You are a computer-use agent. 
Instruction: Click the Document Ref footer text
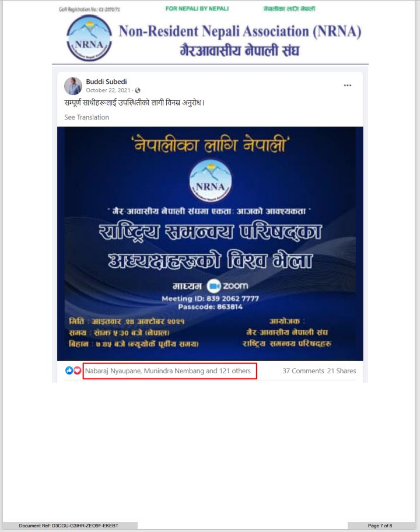click(68, 526)
